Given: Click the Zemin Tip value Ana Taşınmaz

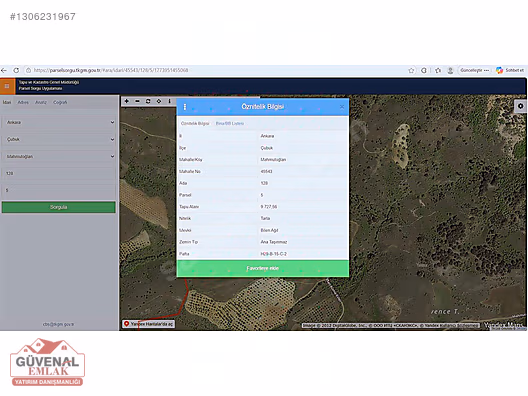Looking at the screenshot, I should pos(274,242).
